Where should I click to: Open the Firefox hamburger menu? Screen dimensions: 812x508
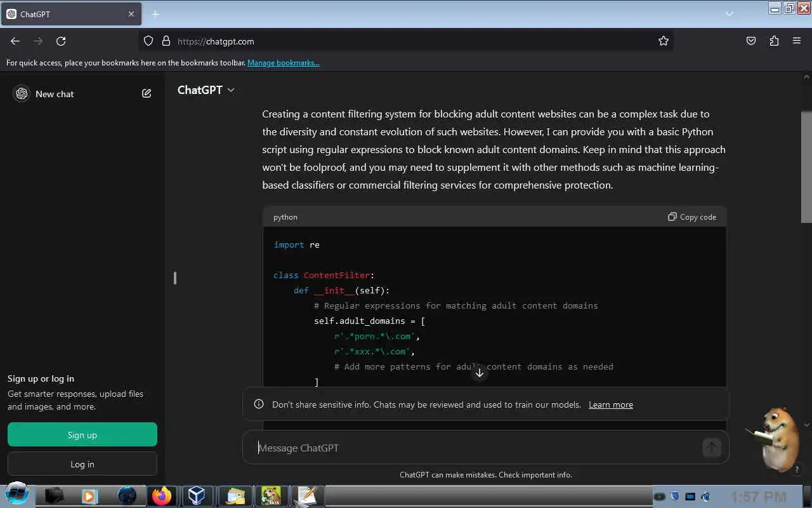pos(797,41)
